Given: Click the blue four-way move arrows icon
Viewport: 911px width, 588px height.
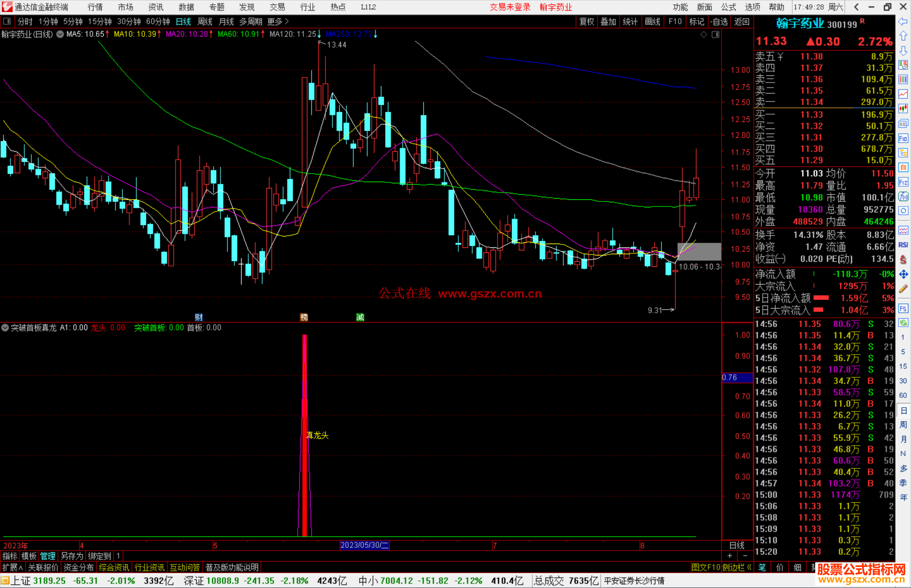Looking at the screenshot, I should tap(903, 274).
